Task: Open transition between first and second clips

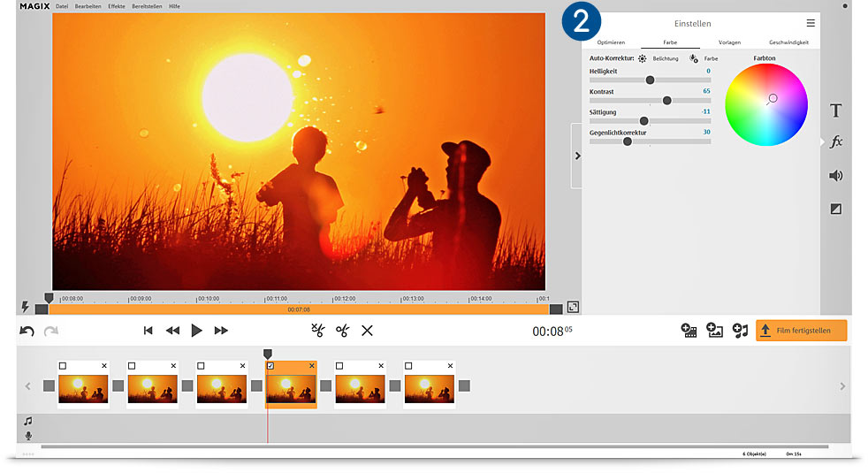Action: (118, 385)
